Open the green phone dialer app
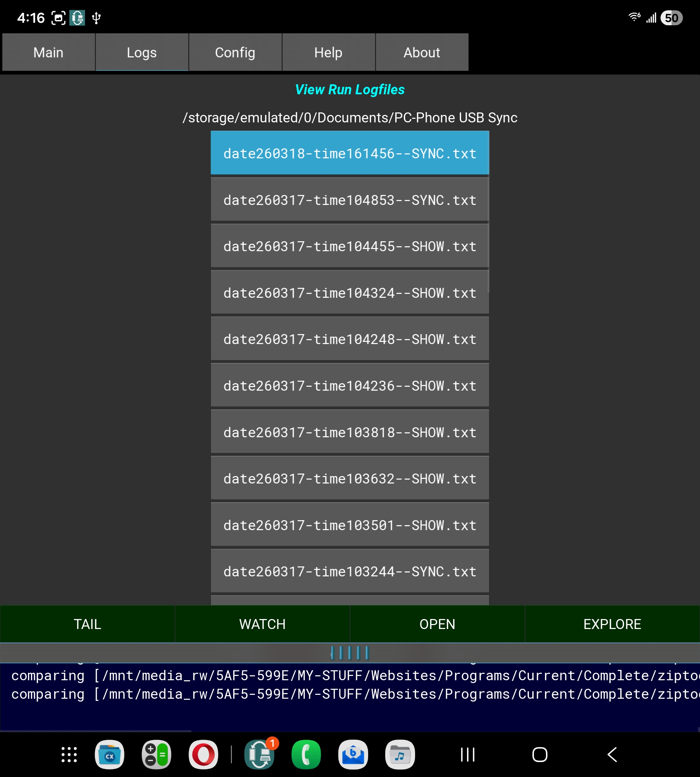This screenshot has height=777, width=700. (306, 755)
